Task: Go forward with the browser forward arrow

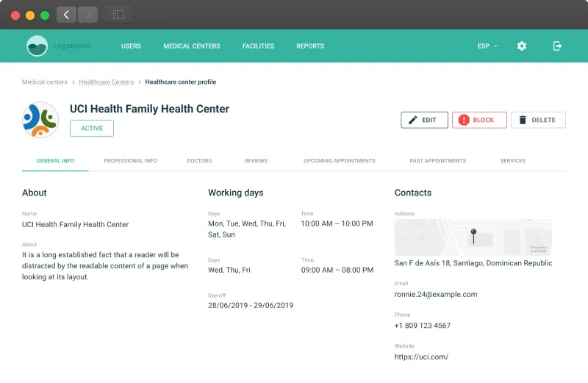Action: tap(88, 15)
